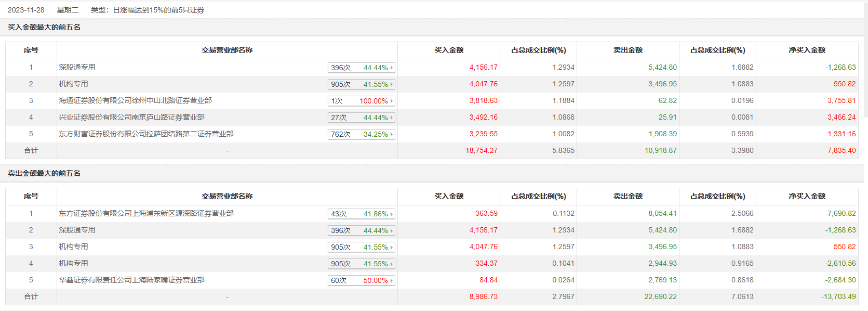This screenshot has width=868, height=311.
Task: Open the "762次 34.25%" stats dropdown
Action: (361, 134)
